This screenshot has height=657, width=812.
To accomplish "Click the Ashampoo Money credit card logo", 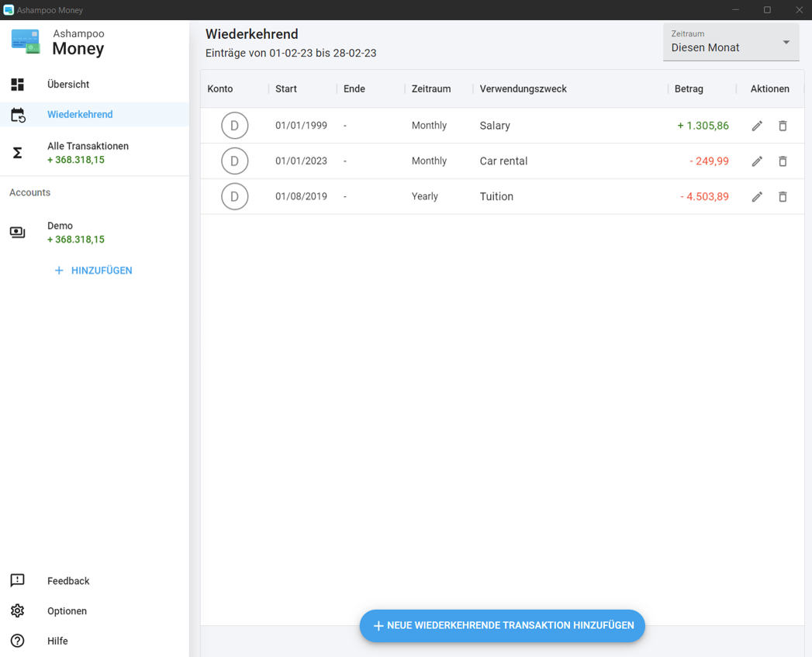I will click(x=26, y=41).
